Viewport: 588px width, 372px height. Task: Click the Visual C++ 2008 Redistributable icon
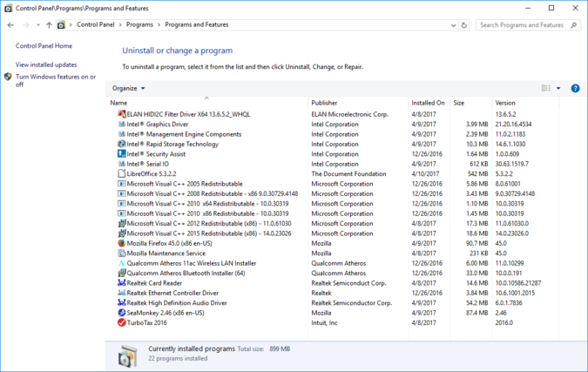121,193
